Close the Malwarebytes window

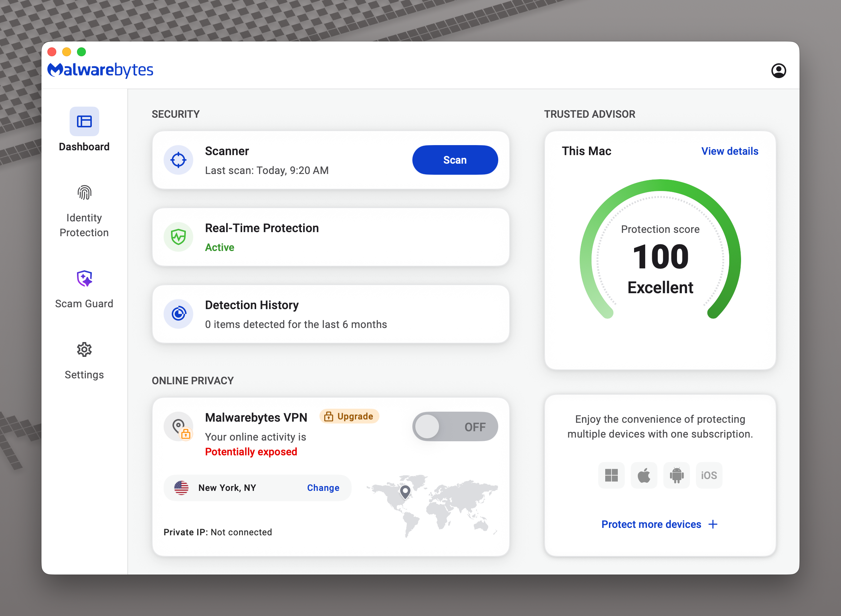click(x=52, y=52)
